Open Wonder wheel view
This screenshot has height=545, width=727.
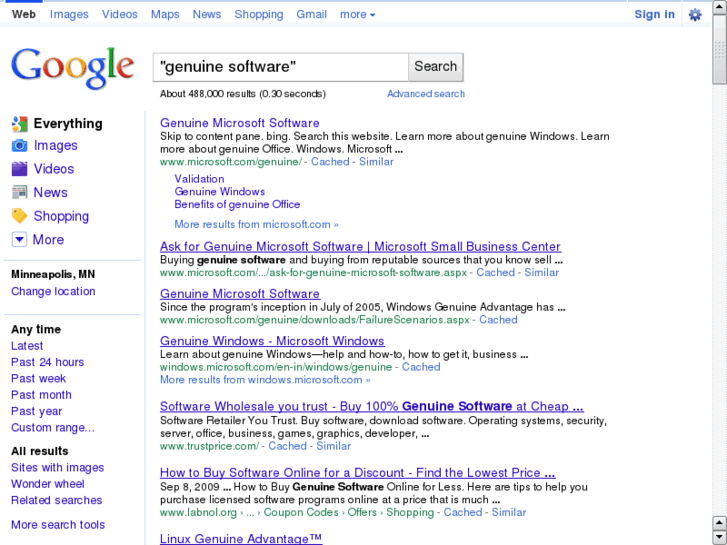(x=48, y=484)
